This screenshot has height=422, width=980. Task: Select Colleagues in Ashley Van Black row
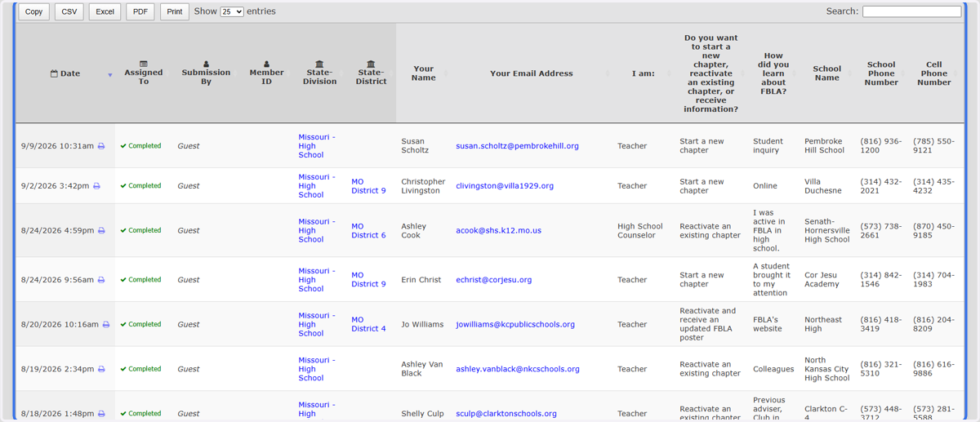tap(773, 369)
